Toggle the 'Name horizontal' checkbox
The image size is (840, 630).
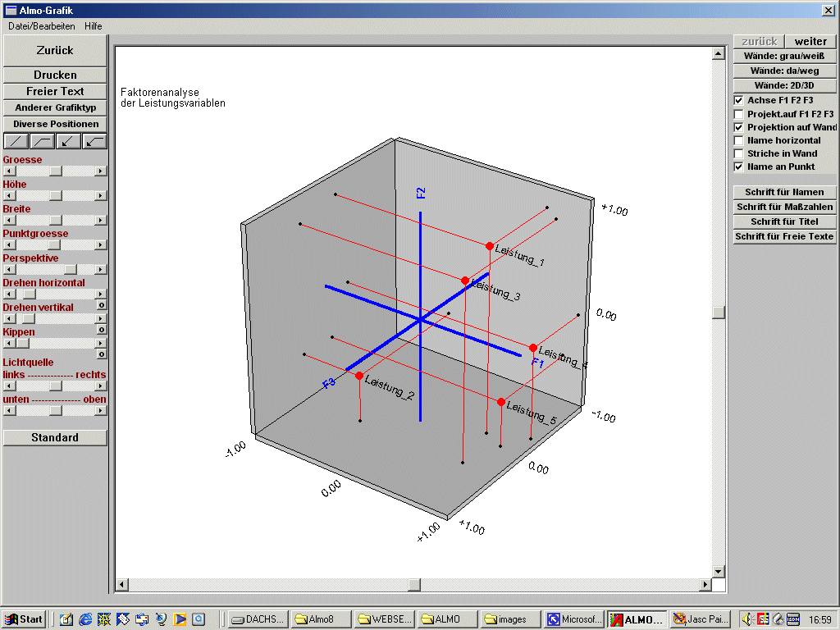tap(738, 140)
